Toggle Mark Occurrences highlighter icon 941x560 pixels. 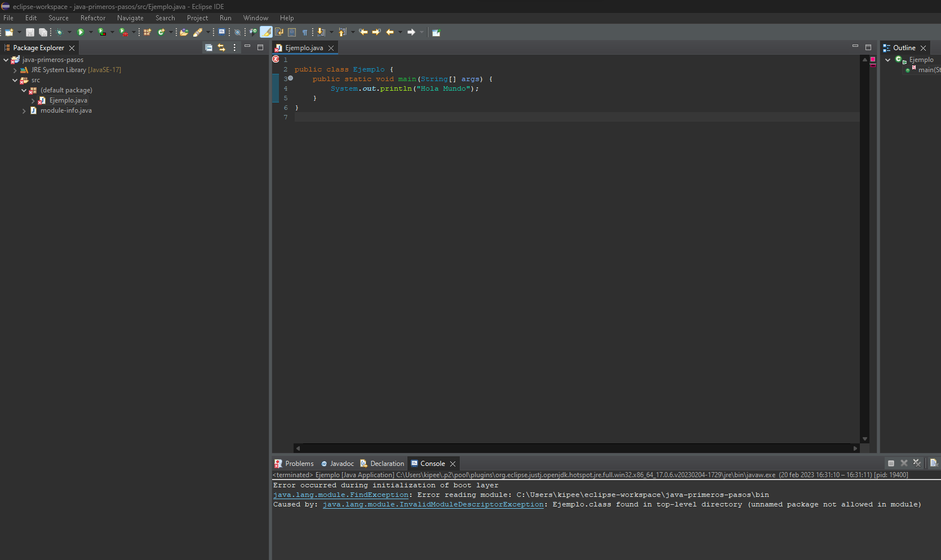[266, 32]
